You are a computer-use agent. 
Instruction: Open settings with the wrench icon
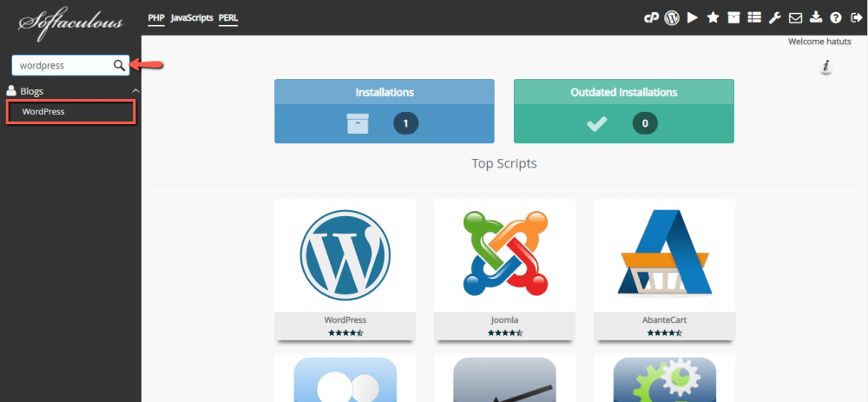tap(774, 17)
